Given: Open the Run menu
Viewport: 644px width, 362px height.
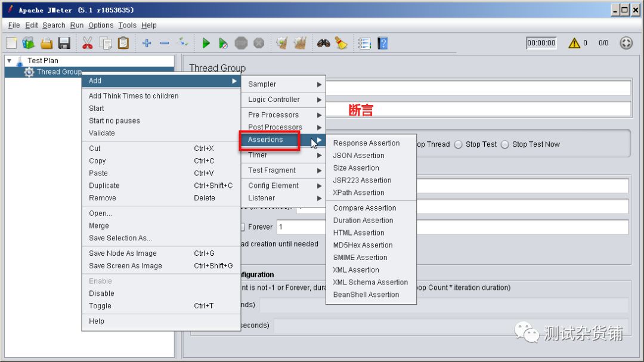Looking at the screenshot, I should point(76,25).
